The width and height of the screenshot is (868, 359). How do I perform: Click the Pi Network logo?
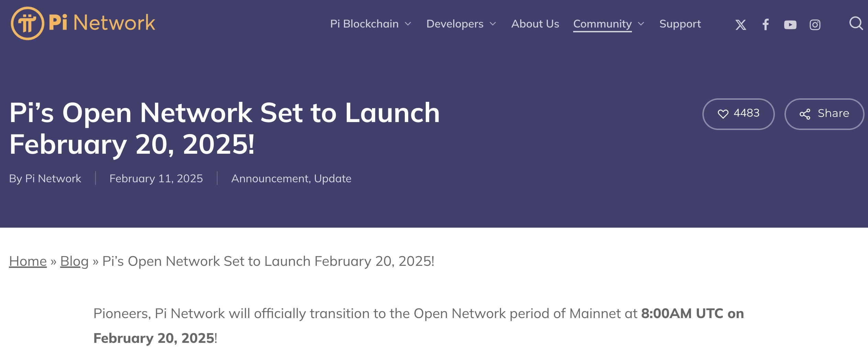83,23
